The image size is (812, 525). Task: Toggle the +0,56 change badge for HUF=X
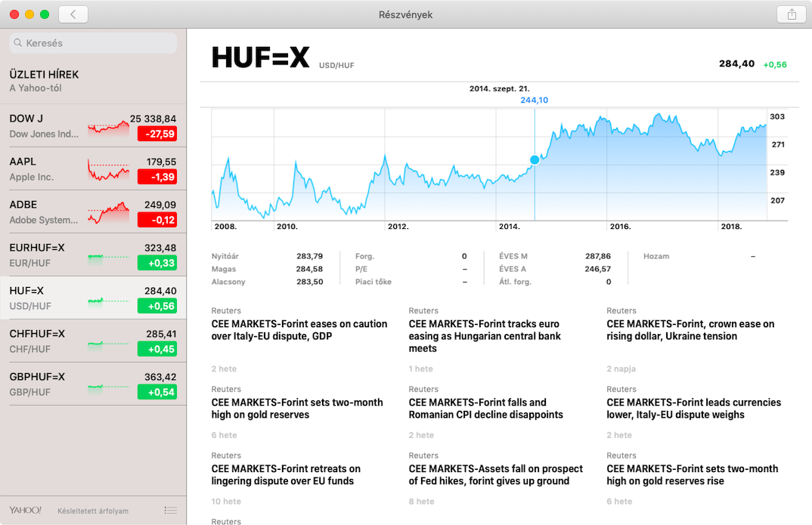click(157, 306)
